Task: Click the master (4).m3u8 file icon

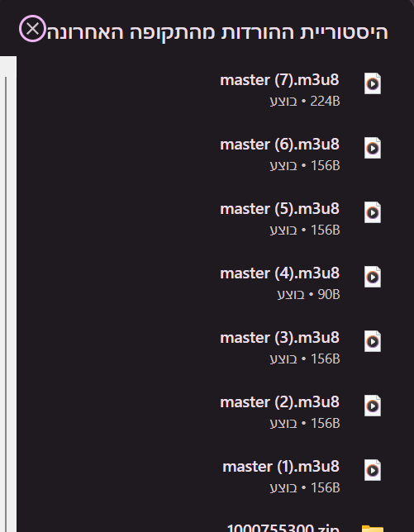Action: click(x=373, y=277)
